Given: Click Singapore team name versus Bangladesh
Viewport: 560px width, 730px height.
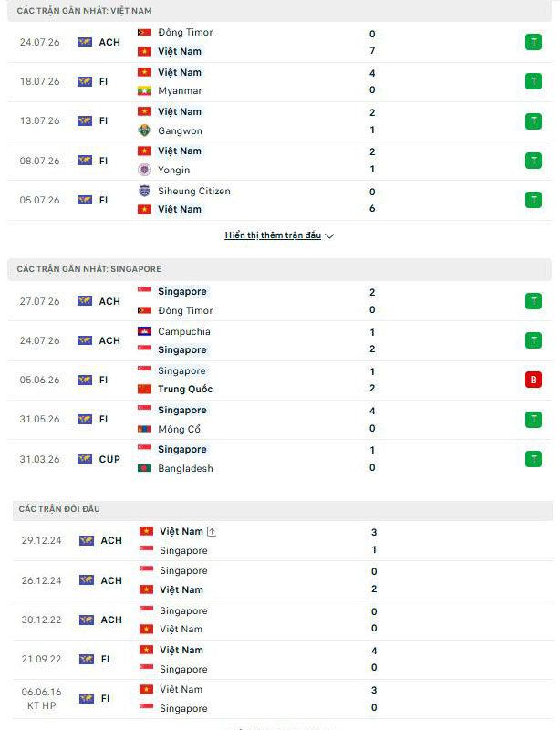Looking at the screenshot, I should pyautogui.click(x=182, y=449).
